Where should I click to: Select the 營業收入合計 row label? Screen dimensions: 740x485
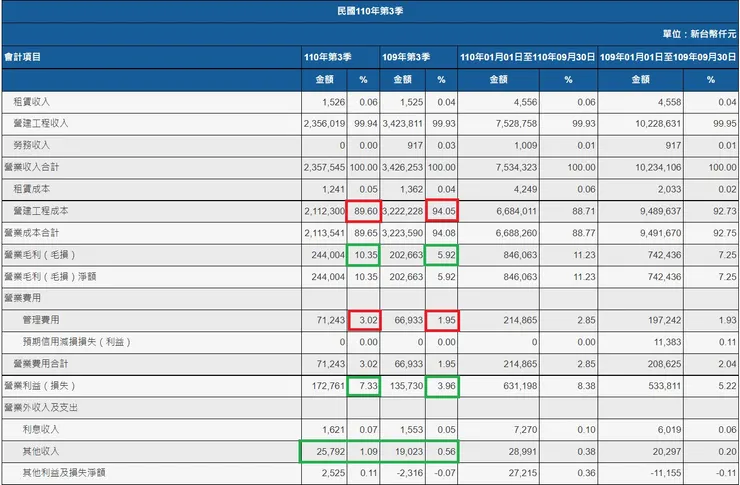32,167
